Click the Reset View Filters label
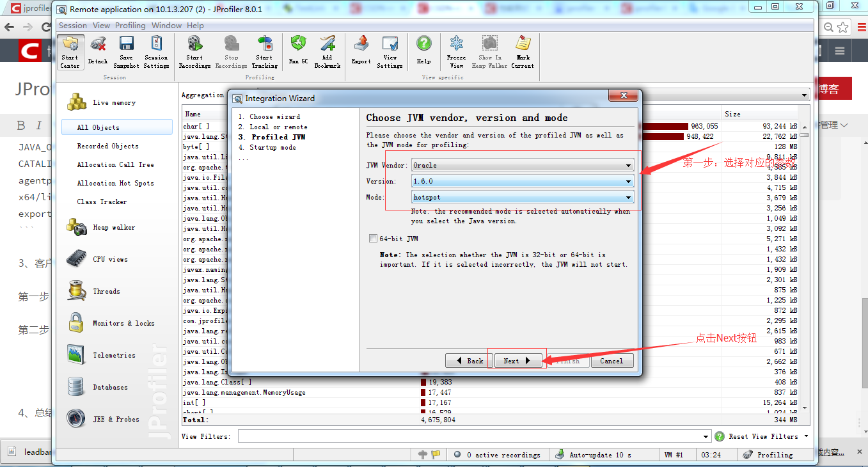868x467 pixels. (763, 436)
